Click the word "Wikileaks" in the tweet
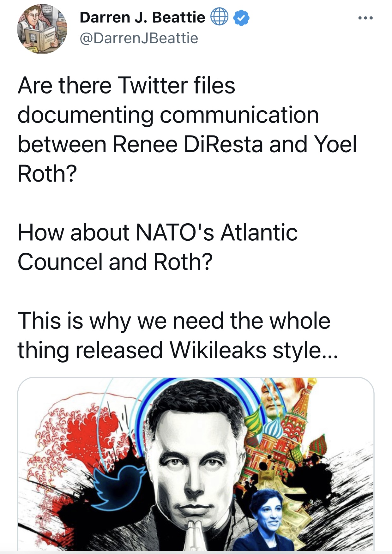 coord(218,350)
